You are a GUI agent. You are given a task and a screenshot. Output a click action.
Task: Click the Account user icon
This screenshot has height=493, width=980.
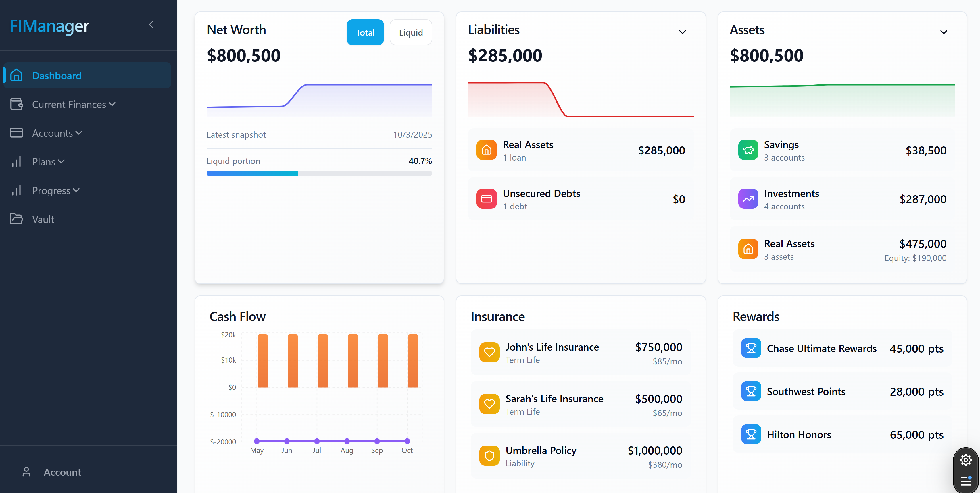click(26, 472)
